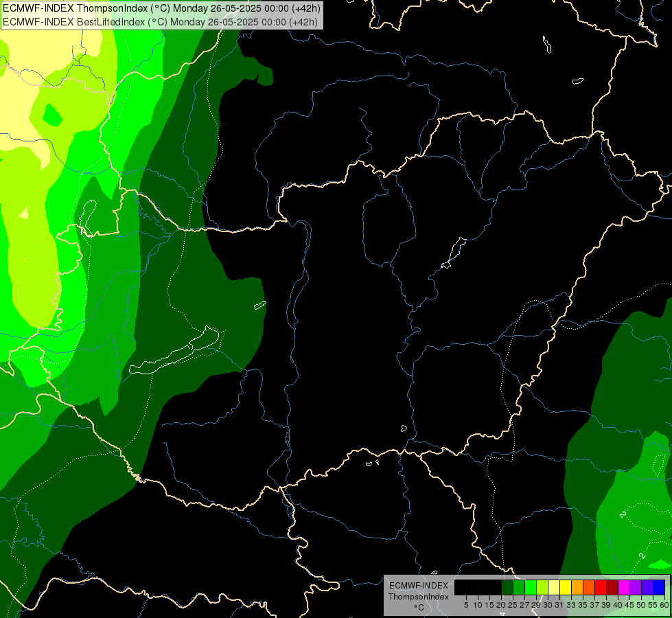Click the dark green 20–25 legend swatch
The width and height of the screenshot is (672, 618).
click(507, 587)
